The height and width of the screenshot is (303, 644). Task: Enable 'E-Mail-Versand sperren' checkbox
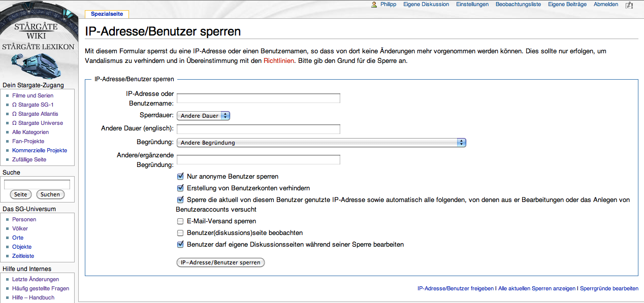[180, 221]
